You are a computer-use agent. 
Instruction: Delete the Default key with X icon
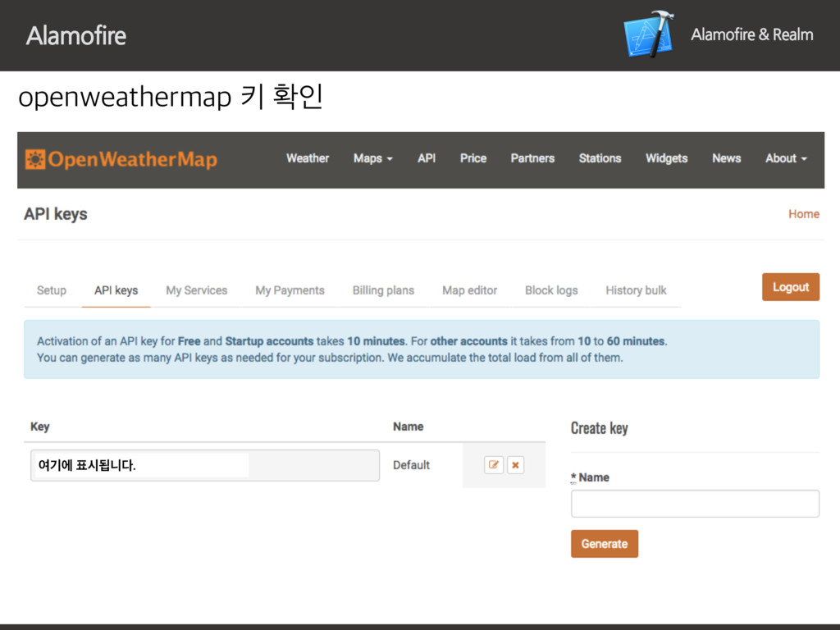[515, 465]
